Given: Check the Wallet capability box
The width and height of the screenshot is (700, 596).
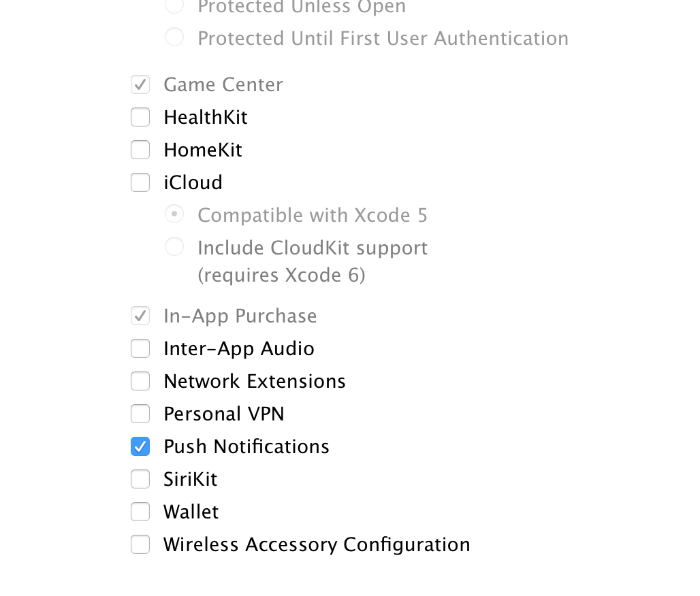Looking at the screenshot, I should click(x=140, y=512).
